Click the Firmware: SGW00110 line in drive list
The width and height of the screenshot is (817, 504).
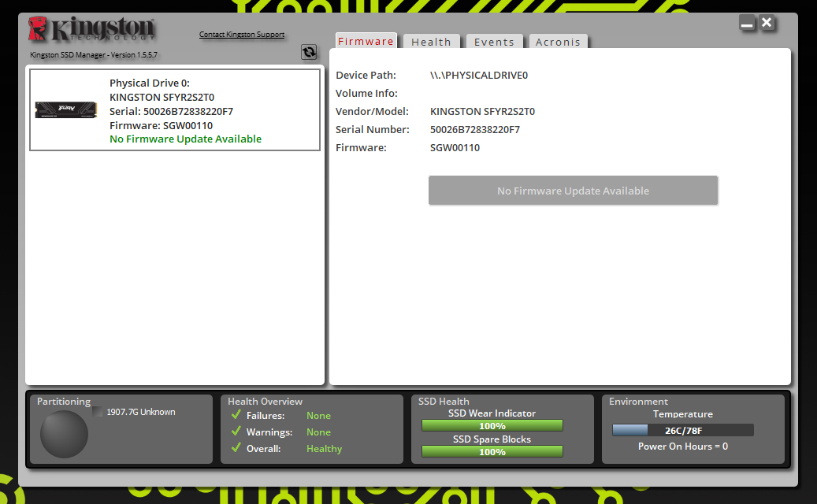[161, 125]
